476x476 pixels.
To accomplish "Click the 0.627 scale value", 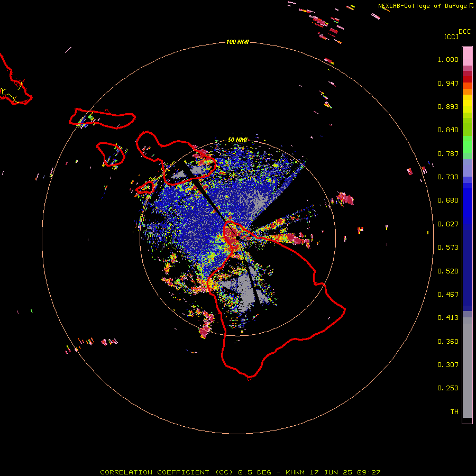I will click(448, 224).
